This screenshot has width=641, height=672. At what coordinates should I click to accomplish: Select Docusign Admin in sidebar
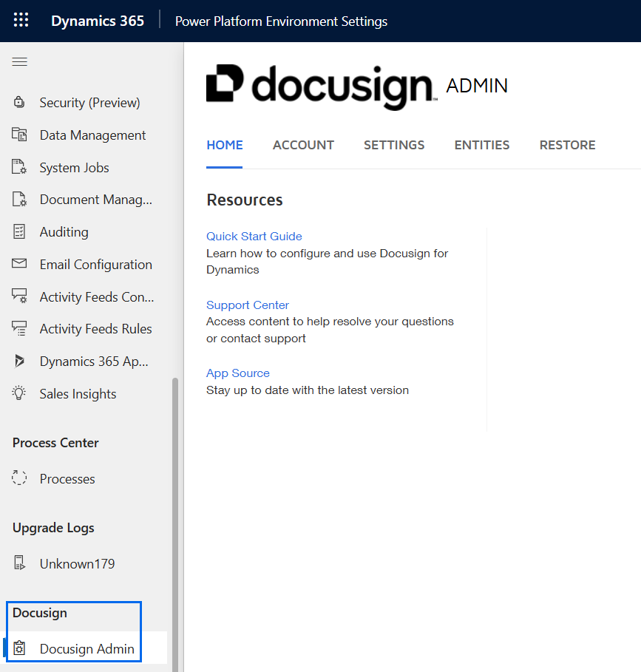click(87, 648)
